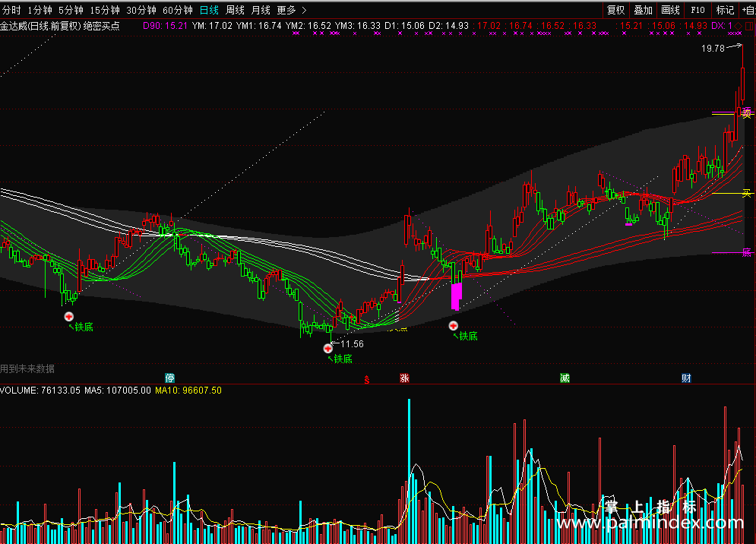Click the diamond icon next to DX: 1
The width and height of the screenshot is (756, 544).
pyautogui.click(x=739, y=26)
